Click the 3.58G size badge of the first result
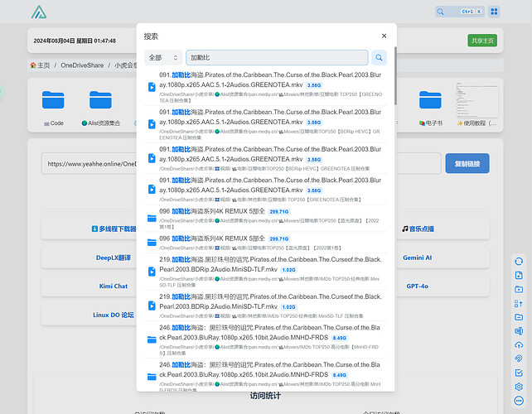This screenshot has width=532, height=414. (314, 85)
